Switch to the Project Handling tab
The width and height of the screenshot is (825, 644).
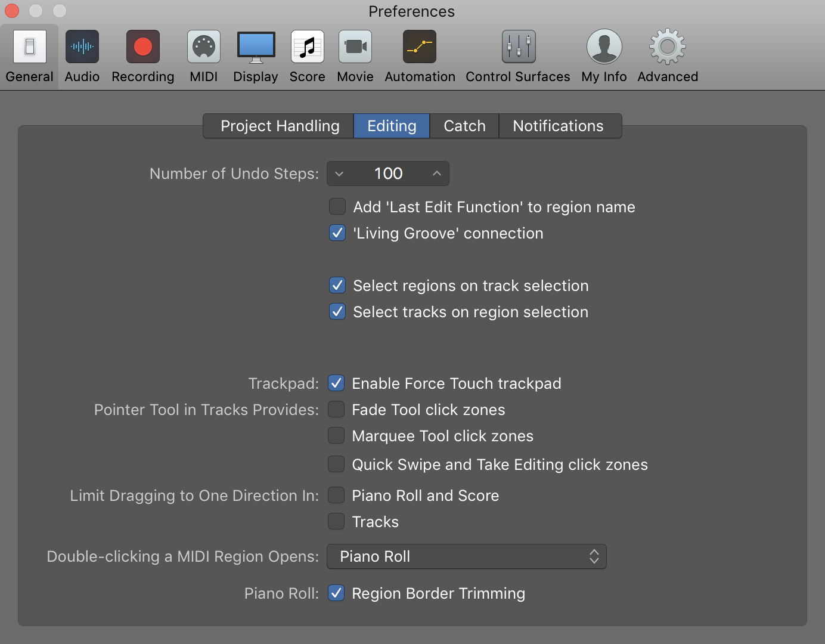point(279,126)
